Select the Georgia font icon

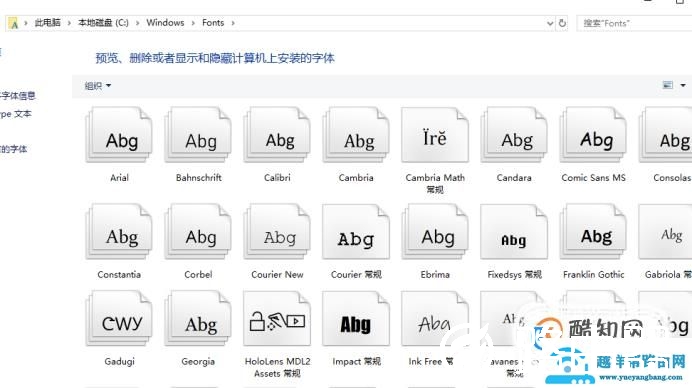coord(198,319)
